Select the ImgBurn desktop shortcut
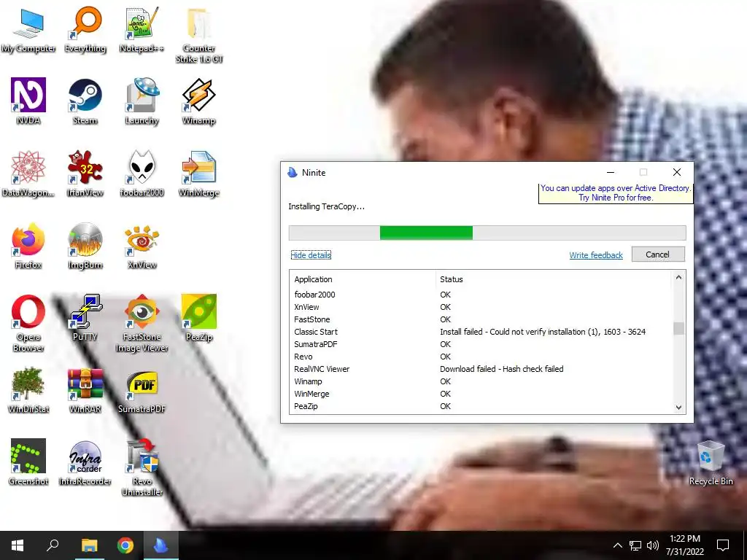Screen dimensions: 747x560 point(85,246)
